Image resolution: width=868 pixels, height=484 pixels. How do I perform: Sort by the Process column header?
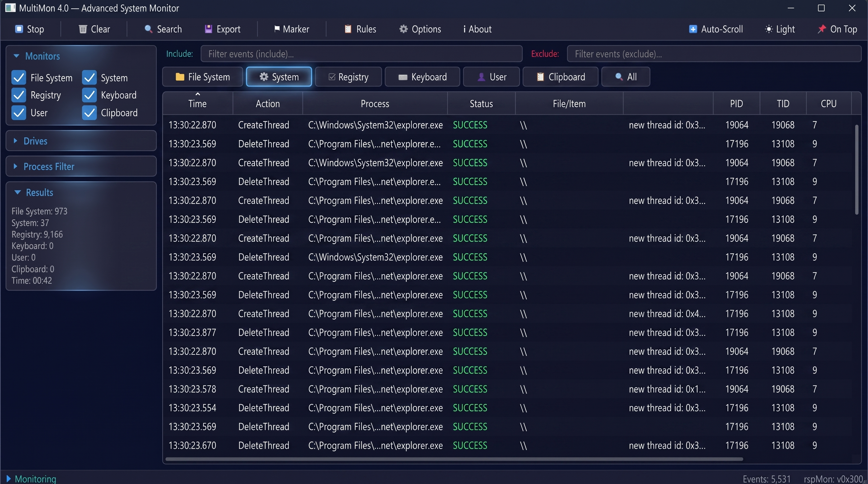click(375, 104)
